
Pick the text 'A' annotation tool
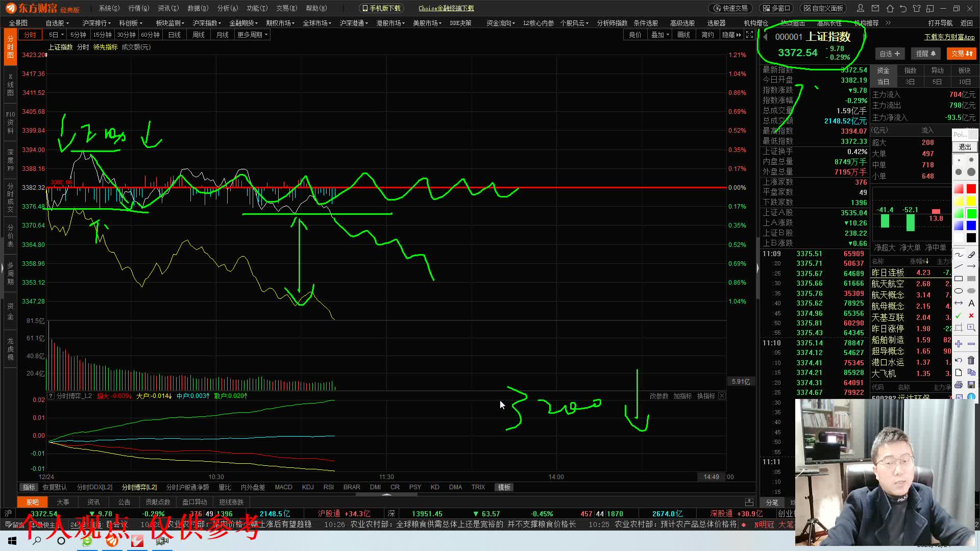[971, 303]
